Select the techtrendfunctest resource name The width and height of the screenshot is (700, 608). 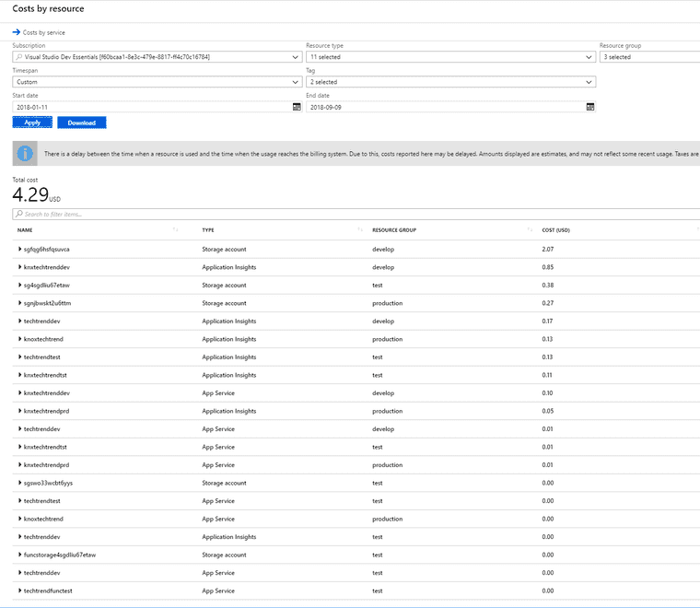tap(48, 590)
